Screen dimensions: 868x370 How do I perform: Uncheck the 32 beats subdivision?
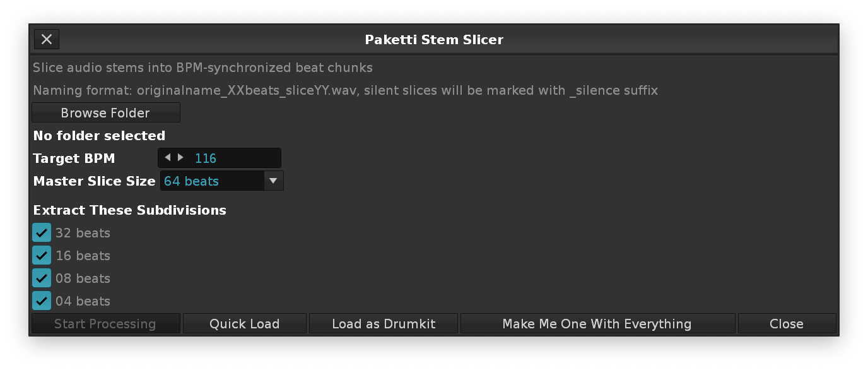click(42, 233)
